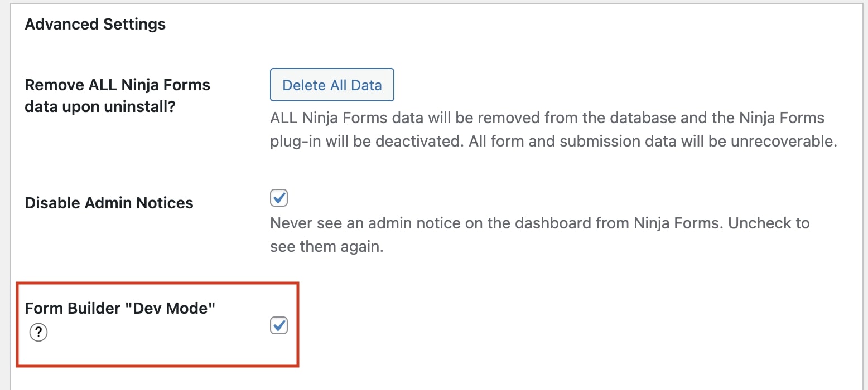Image resolution: width=868 pixels, height=390 pixels.
Task: Click the "Never see an admin notice" description
Action: coord(540,235)
